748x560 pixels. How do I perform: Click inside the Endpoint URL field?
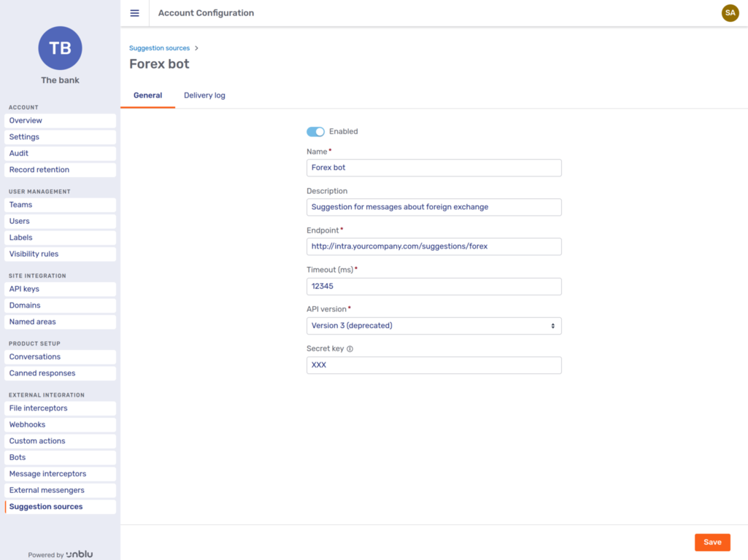[433, 246]
